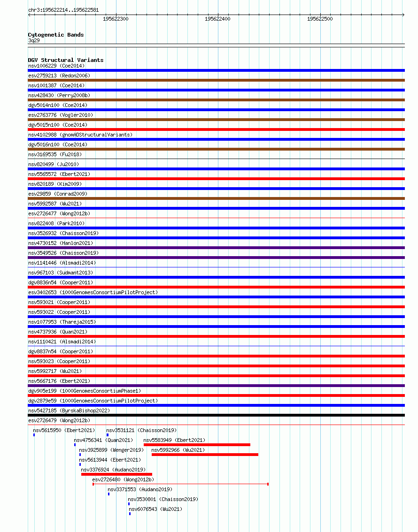
Task: Click the 195622400 ruler position label
Action: (x=217, y=19)
